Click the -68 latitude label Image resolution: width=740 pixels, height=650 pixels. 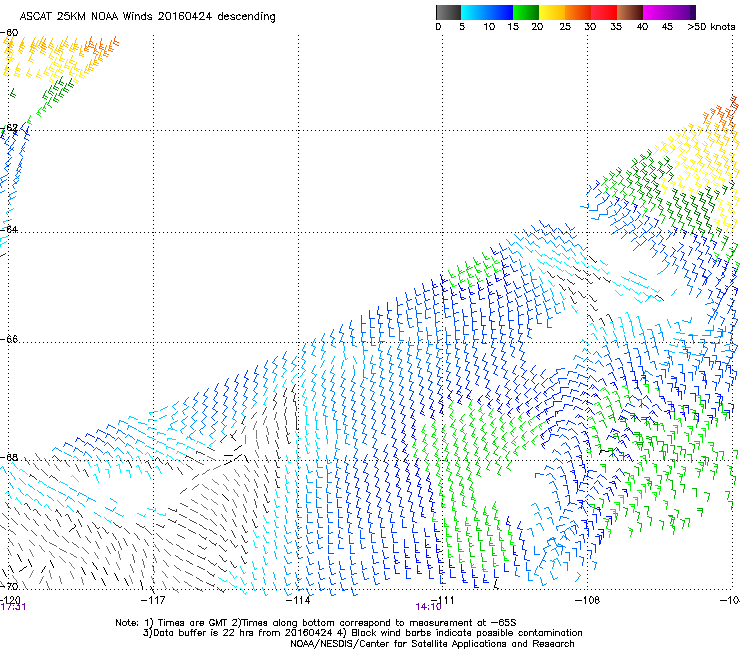tap(9, 457)
